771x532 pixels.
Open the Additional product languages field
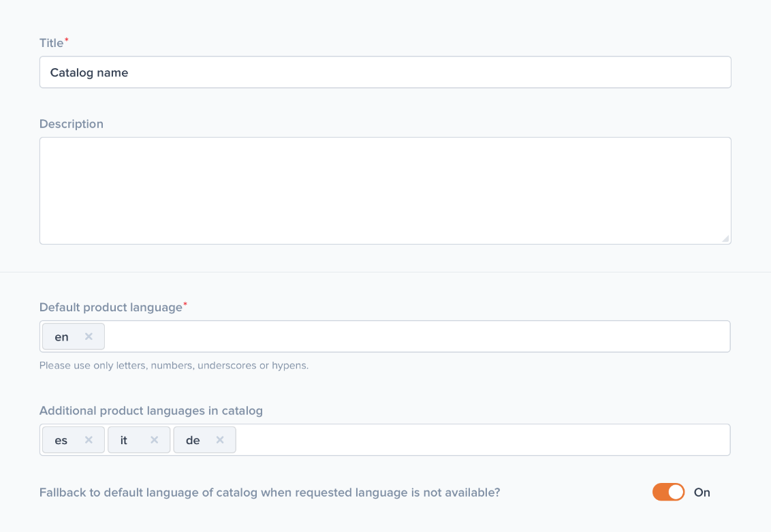point(482,440)
